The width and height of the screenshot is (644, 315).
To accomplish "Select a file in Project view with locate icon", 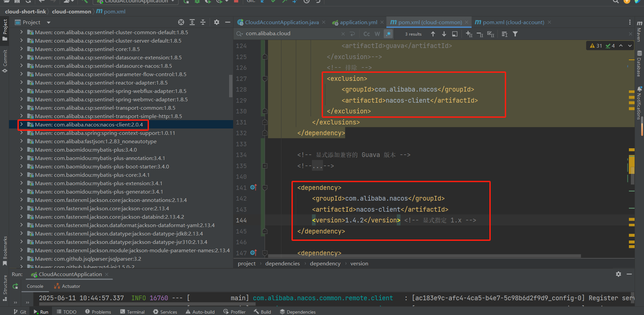I will [181, 22].
